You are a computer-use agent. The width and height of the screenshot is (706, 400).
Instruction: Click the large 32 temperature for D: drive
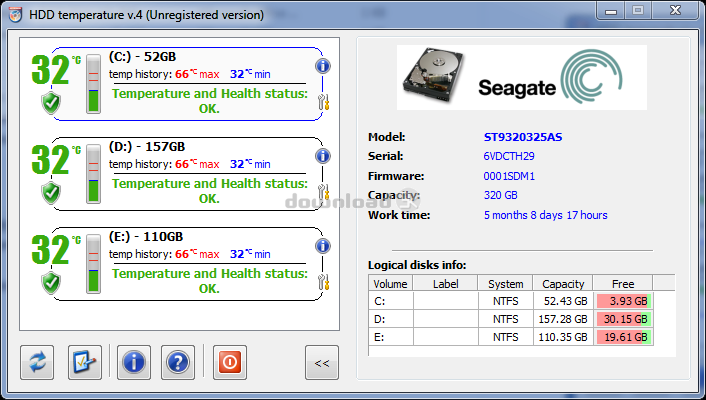tap(50, 160)
